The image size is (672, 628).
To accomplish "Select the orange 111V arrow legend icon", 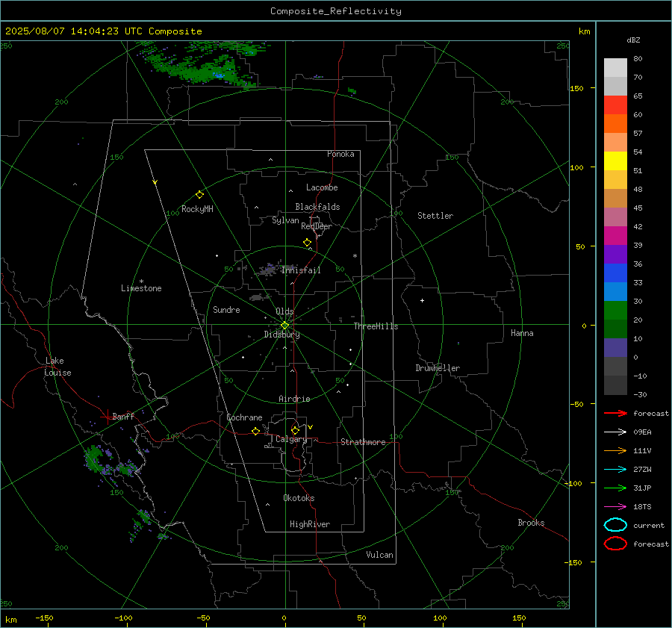I will (x=615, y=450).
